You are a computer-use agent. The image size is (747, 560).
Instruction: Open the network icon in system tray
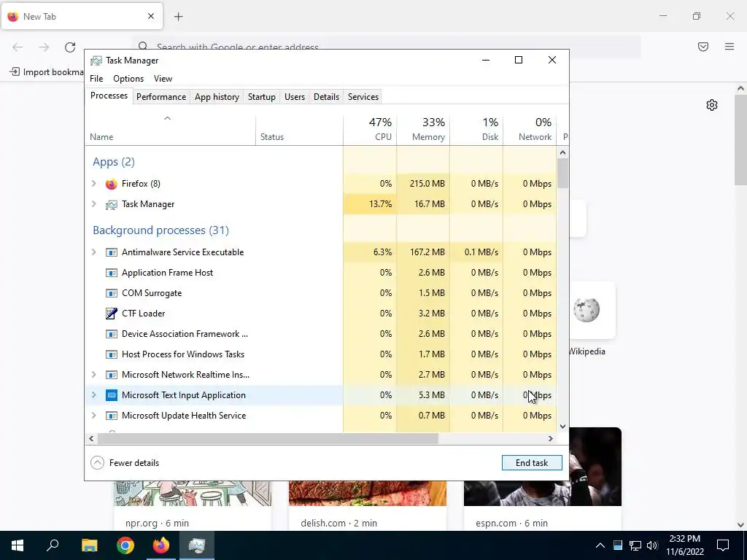click(x=635, y=545)
